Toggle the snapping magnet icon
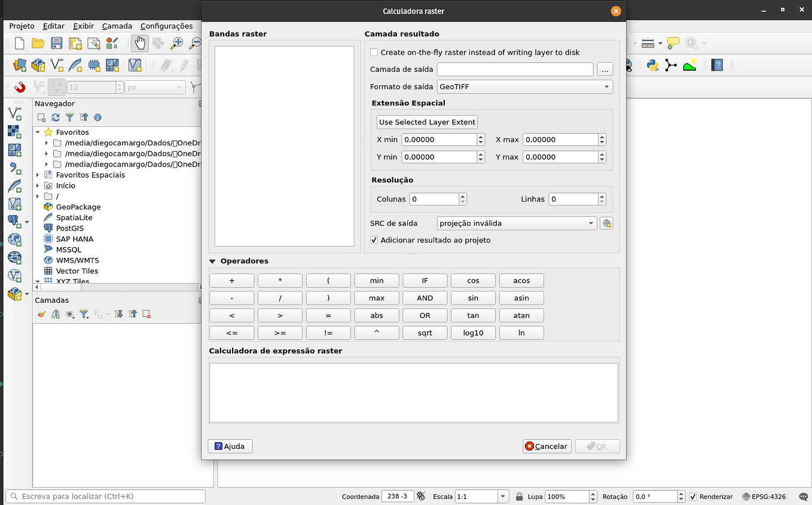This screenshot has height=505, width=812. [20, 87]
